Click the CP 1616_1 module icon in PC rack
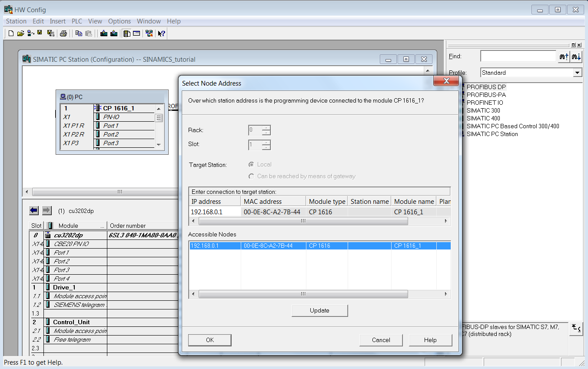 pyautogui.click(x=98, y=108)
